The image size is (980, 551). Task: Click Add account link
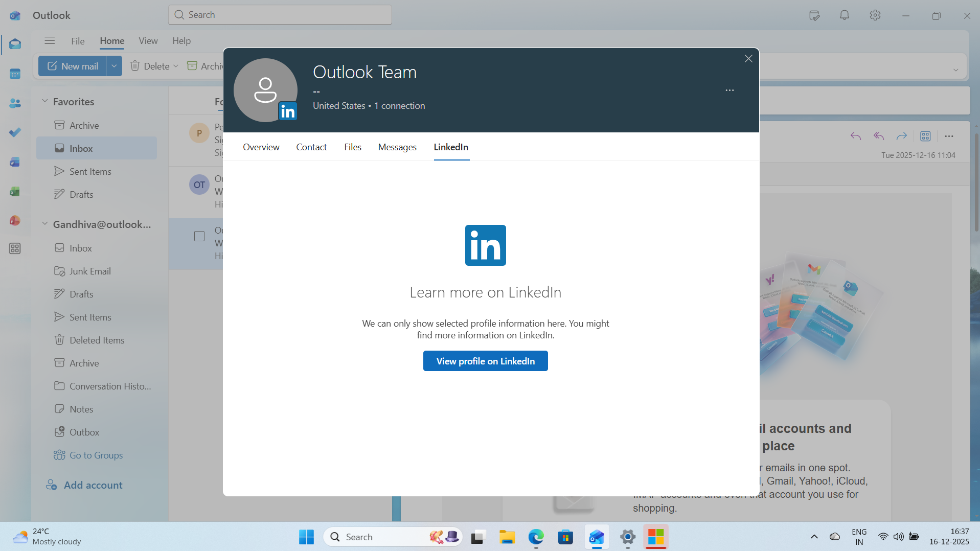84,485
